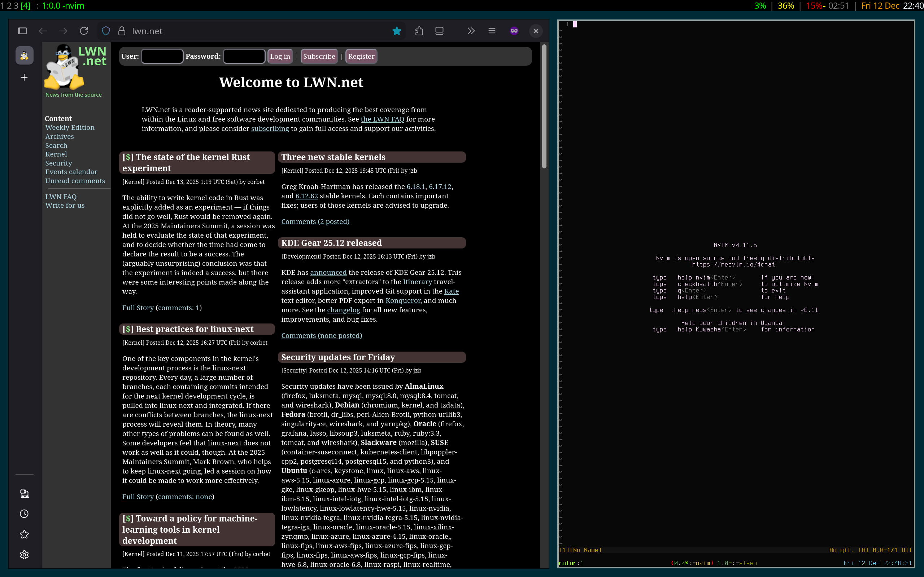The image size is (924, 577).
Task: Reload the lwn.net page
Action: 84,31
